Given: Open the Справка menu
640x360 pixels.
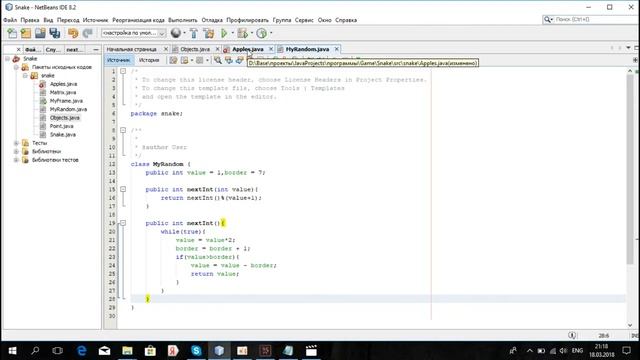Looking at the screenshot, I should (346, 20).
